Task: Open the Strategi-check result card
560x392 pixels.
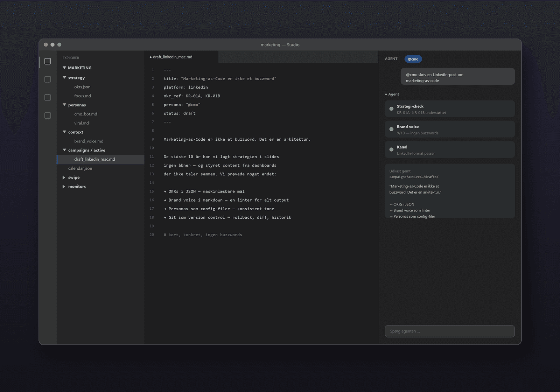Action: pyautogui.click(x=450, y=109)
